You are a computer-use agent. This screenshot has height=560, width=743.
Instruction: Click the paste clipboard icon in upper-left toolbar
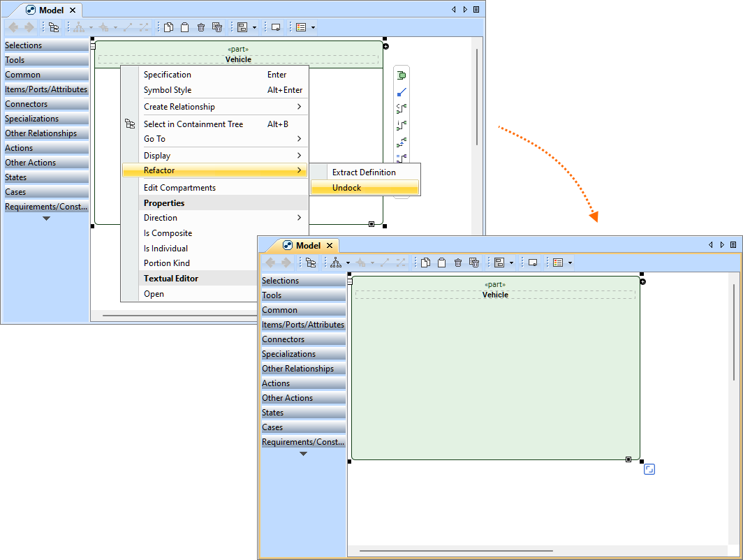[x=184, y=27]
